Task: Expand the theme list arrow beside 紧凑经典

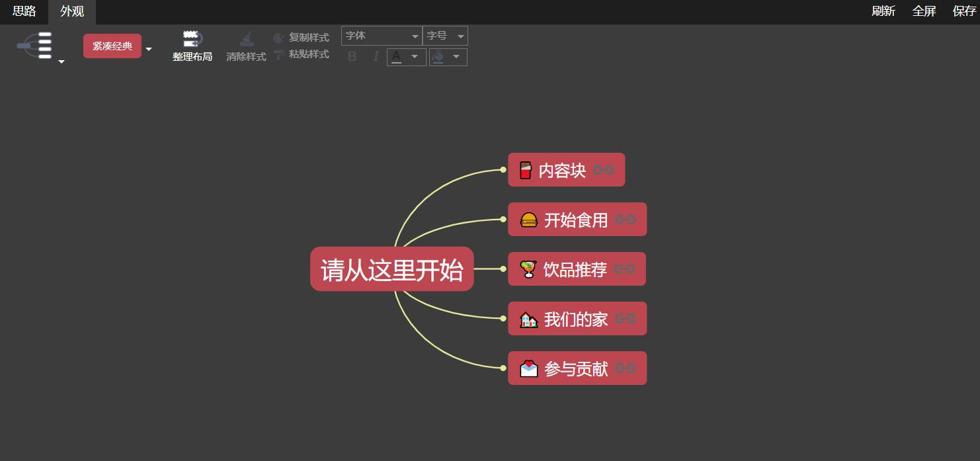Action: (149, 49)
